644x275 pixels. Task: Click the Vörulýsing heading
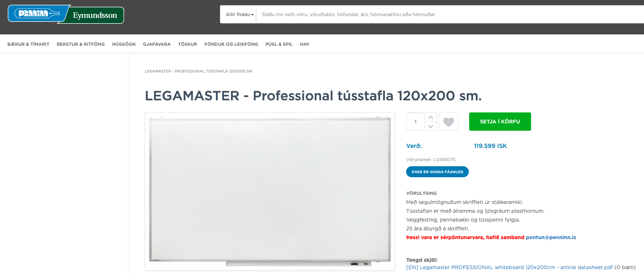click(422, 193)
